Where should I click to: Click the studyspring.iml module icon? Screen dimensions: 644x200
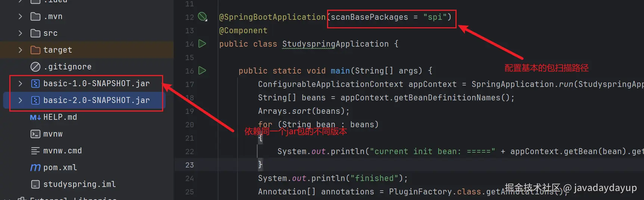click(x=35, y=184)
